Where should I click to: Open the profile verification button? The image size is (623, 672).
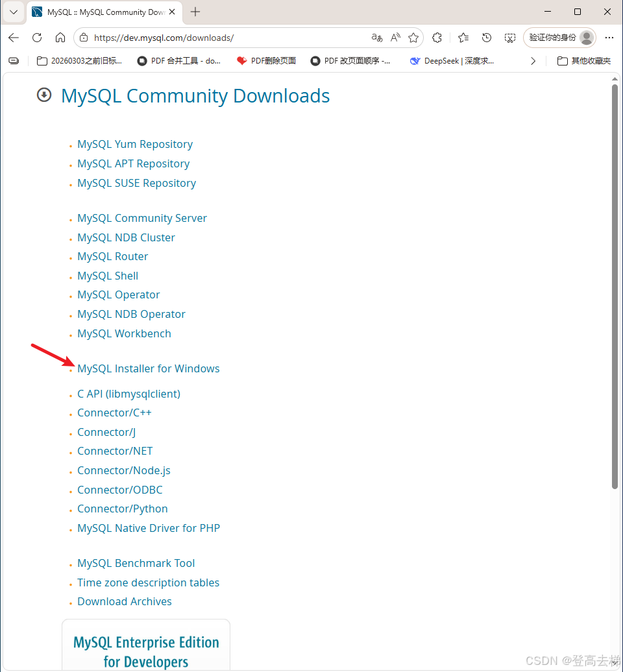pyautogui.click(x=559, y=38)
